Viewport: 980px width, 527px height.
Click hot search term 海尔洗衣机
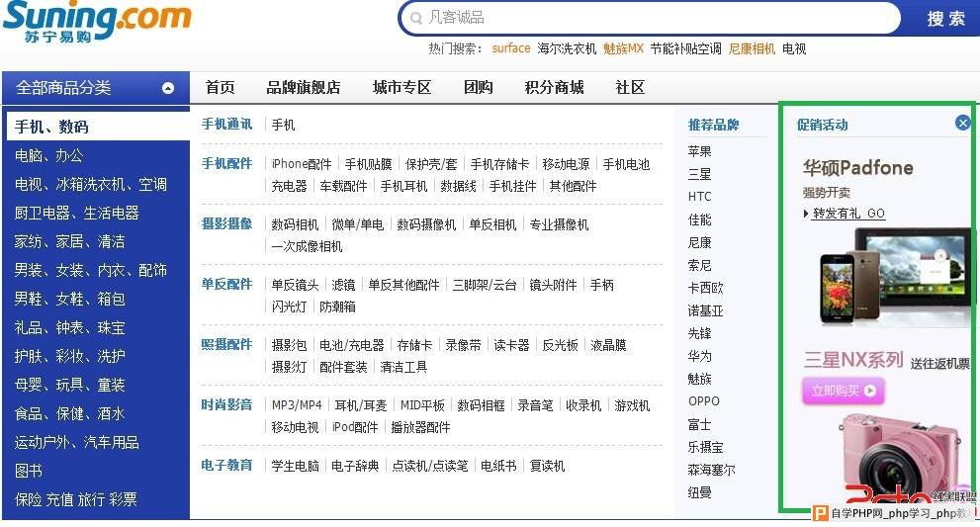567,48
